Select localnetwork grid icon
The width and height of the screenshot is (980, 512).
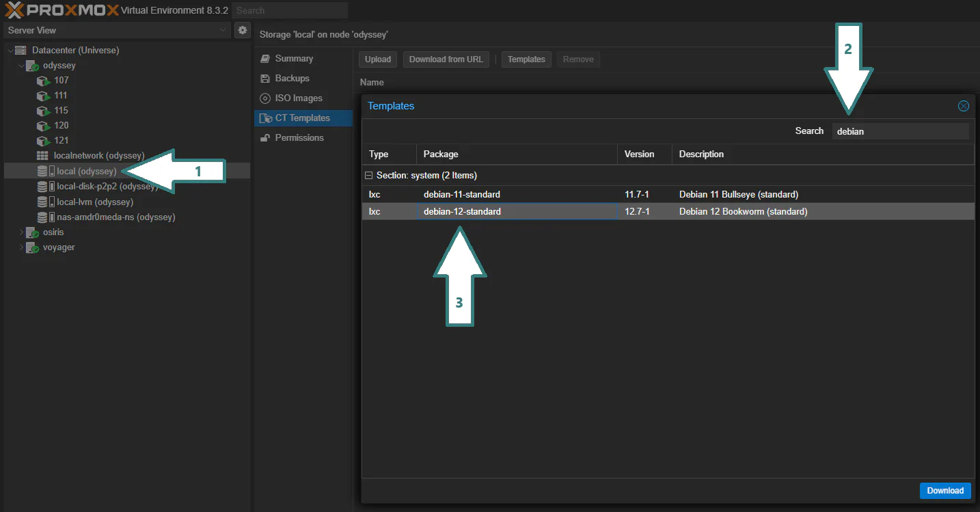(42, 156)
